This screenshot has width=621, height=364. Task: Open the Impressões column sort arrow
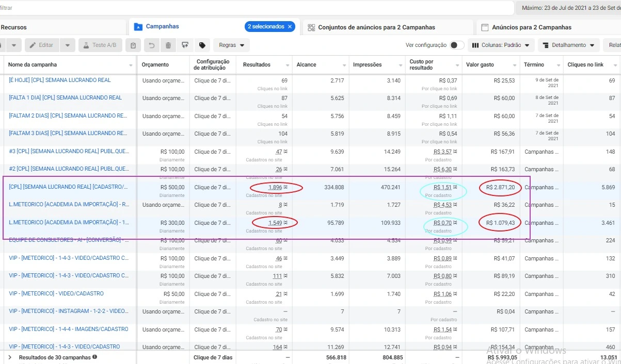click(x=401, y=65)
